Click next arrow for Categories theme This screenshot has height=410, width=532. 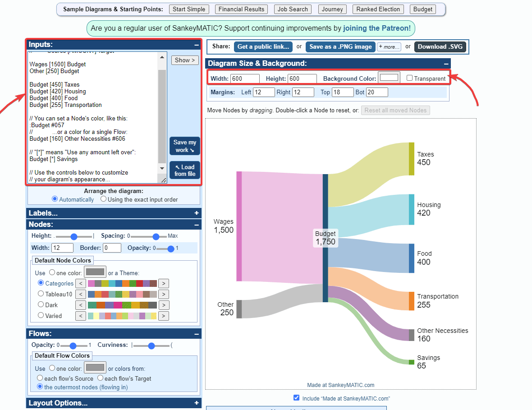coord(164,283)
